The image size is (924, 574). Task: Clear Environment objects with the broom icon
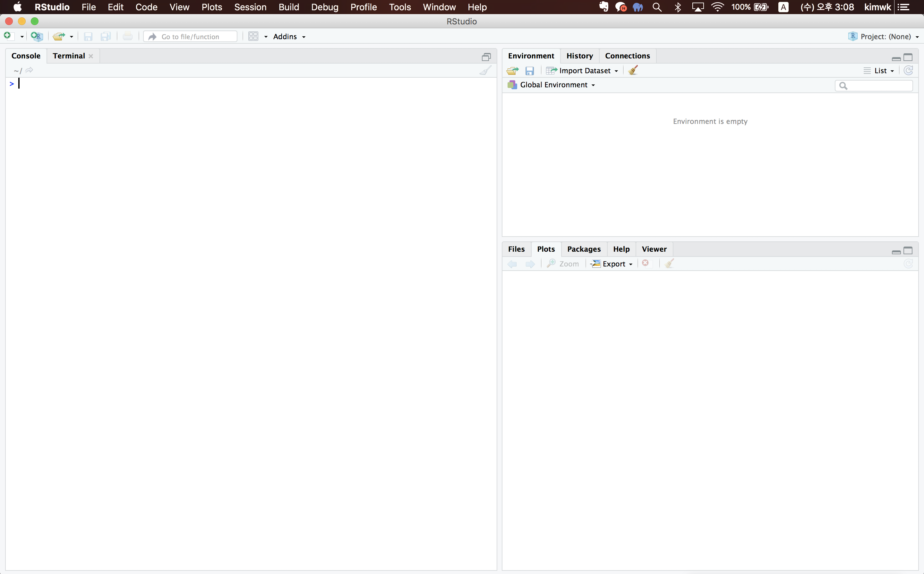click(633, 71)
